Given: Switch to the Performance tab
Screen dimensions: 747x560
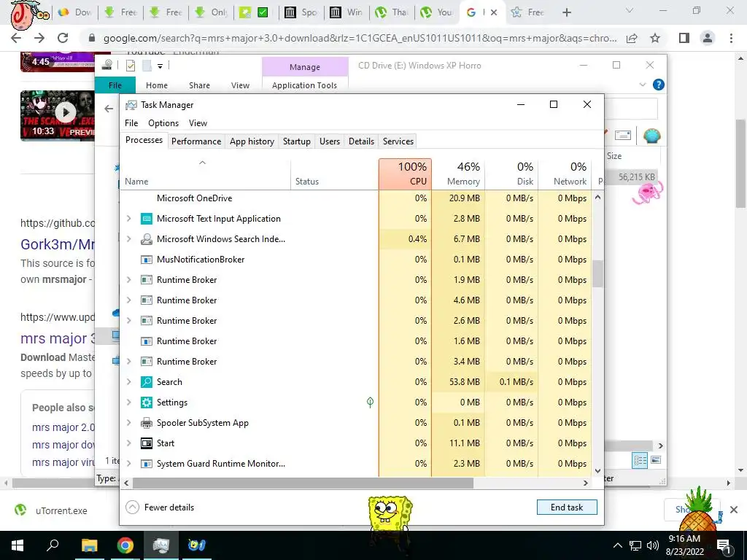Looking at the screenshot, I should click(x=196, y=141).
